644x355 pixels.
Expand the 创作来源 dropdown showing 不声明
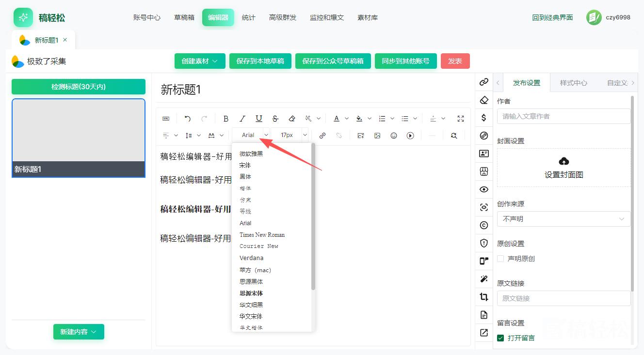pyautogui.click(x=564, y=219)
